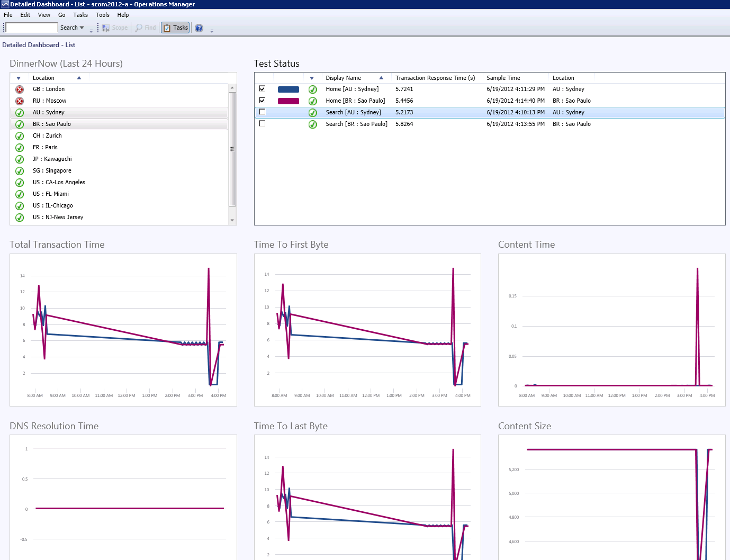Viewport: 730px width, 560px height.
Task: Open the Go menu
Action: 62,15
